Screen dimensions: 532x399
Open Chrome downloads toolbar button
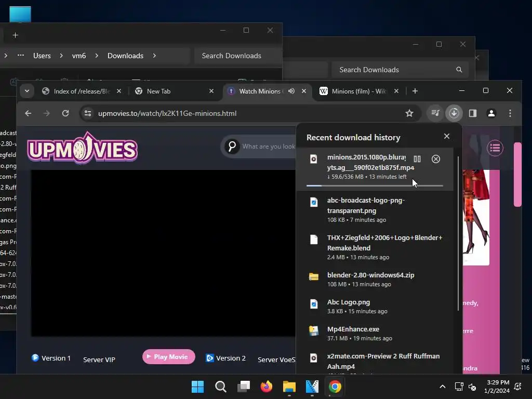454,113
